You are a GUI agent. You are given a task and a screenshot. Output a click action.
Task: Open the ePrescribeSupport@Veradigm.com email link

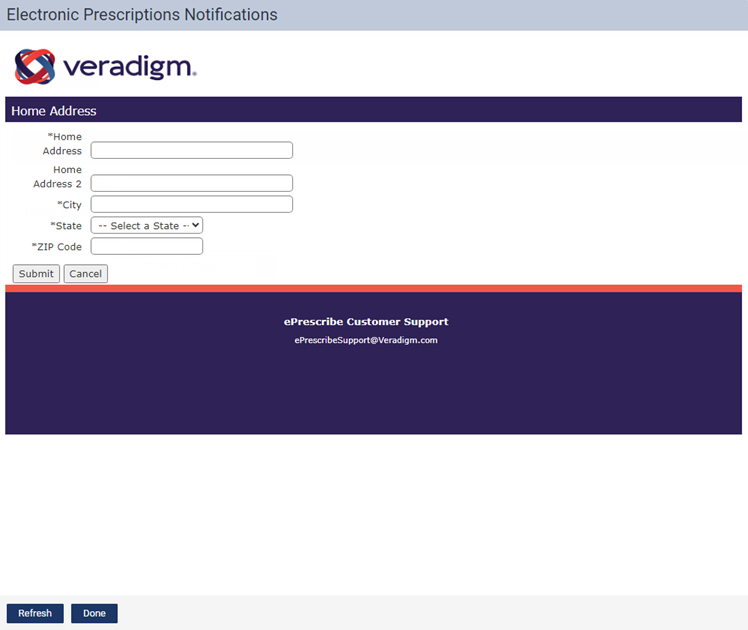tap(366, 340)
